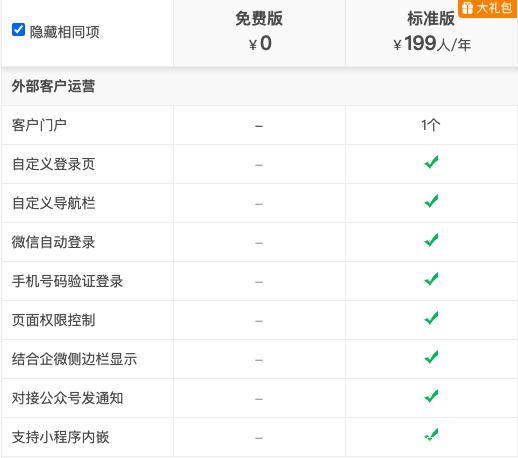518x458 pixels.
Task: Click the 隐藏相同项 label text
Action: (x=65, y=32)
